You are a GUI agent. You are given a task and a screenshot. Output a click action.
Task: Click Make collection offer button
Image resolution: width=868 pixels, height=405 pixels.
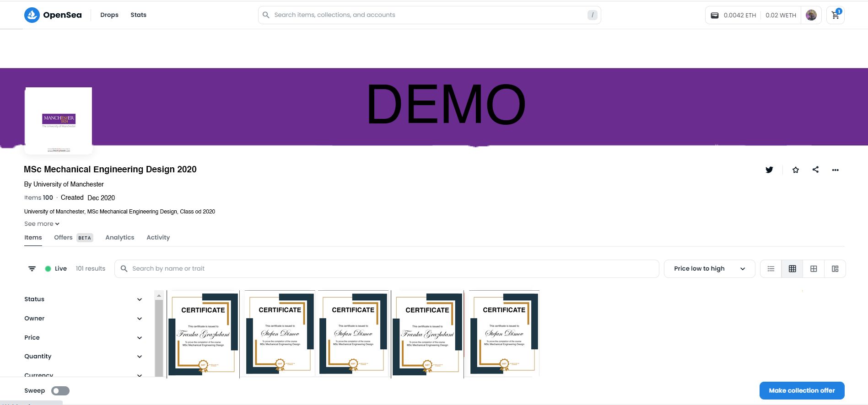(802, 391)
